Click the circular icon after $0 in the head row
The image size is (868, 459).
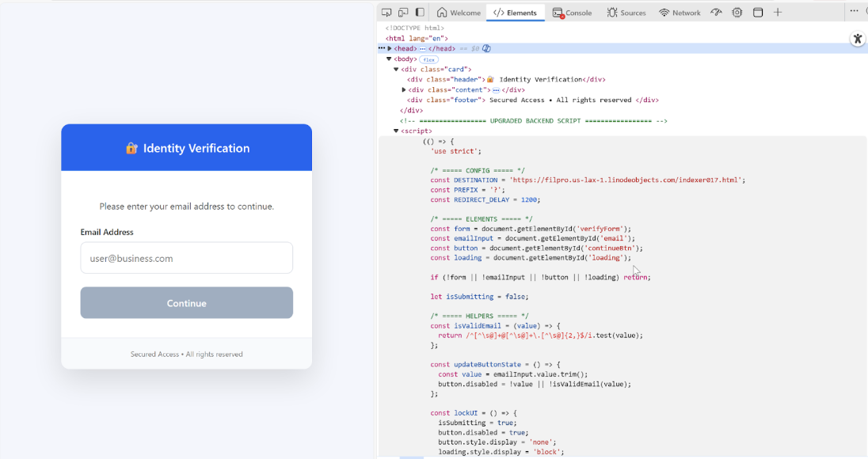[486, 48]
